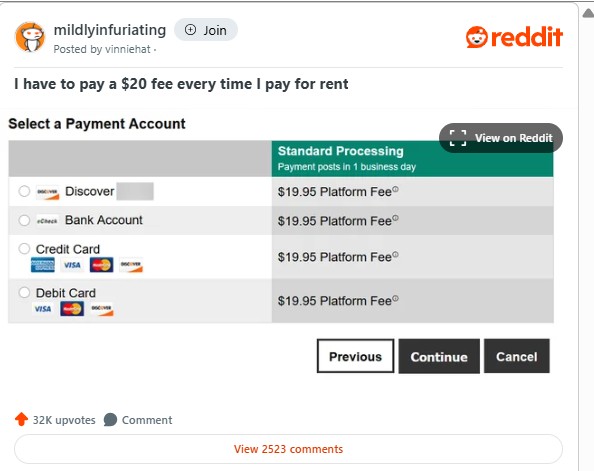Open the post title about $20 rent fee

click(x=181, y=84)
